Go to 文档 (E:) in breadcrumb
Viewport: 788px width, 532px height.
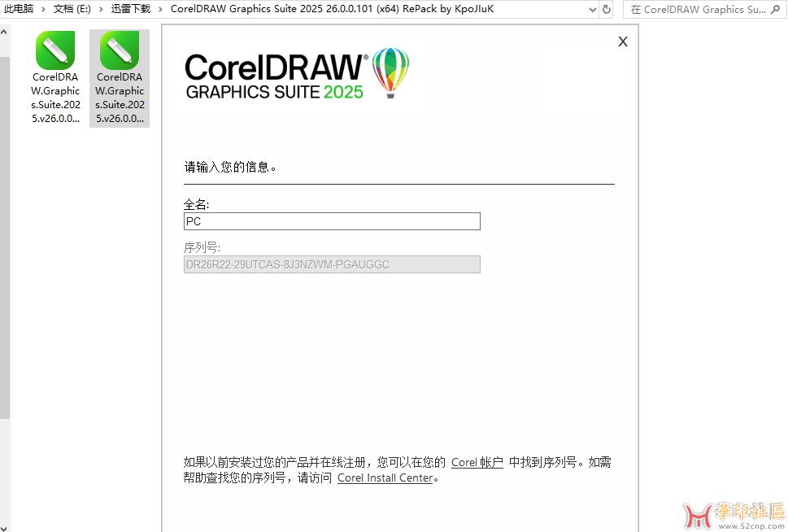point(72,9)
